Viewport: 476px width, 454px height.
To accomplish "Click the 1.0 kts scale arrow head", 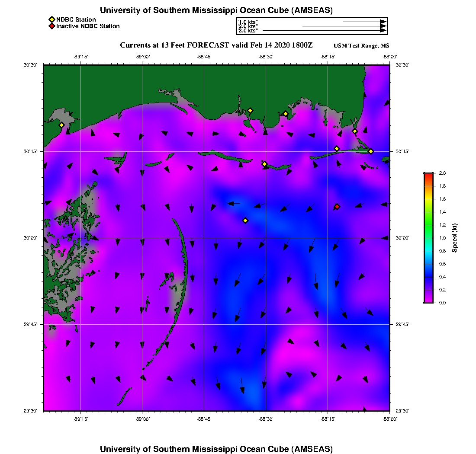I will [x=383, y=22].
